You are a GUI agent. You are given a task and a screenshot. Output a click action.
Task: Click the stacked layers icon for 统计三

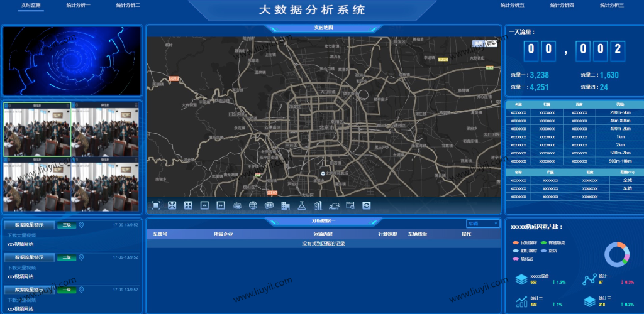(x=589, y=301)
